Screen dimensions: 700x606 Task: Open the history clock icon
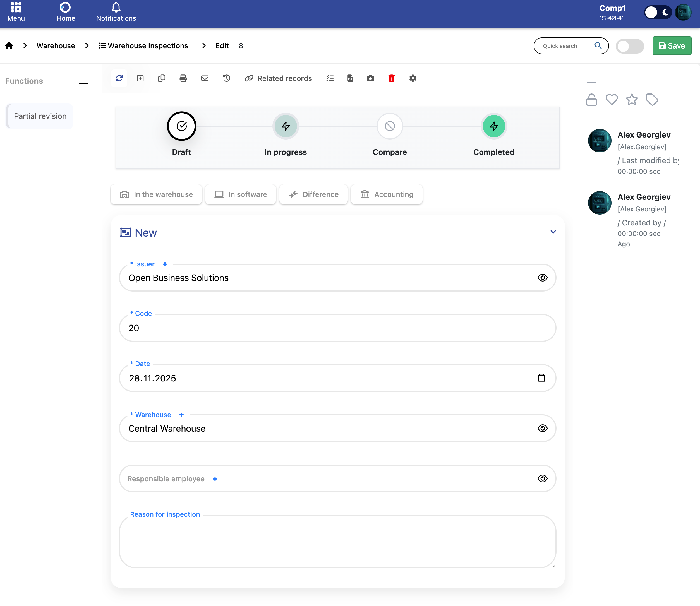[226, 78]
